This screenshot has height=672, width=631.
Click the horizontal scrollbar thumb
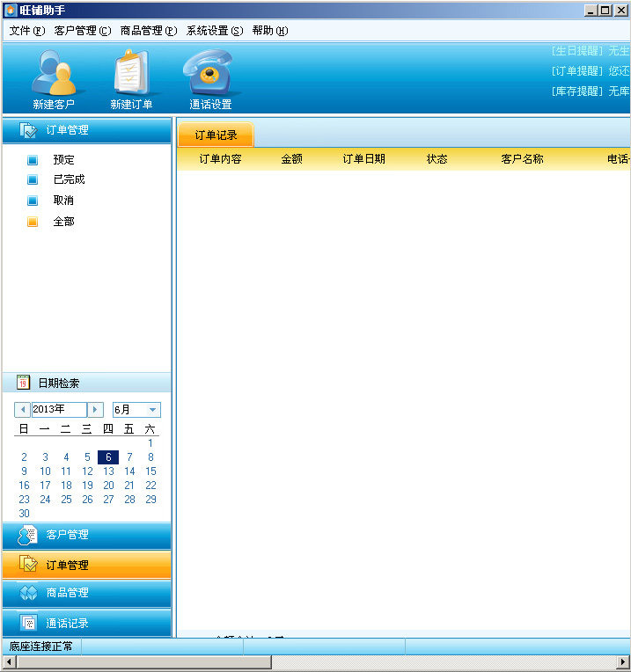144,662
